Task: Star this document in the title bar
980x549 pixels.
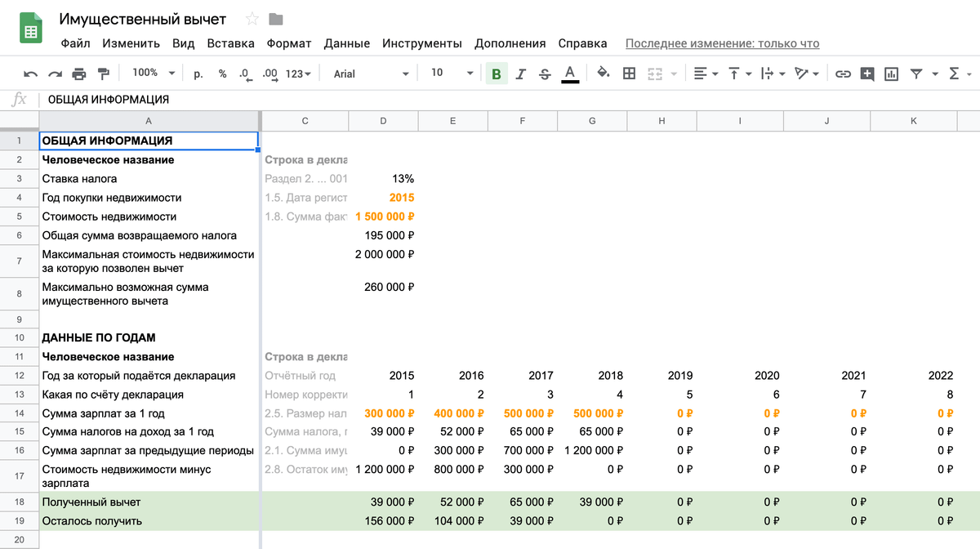Action: tap(252, 19)
